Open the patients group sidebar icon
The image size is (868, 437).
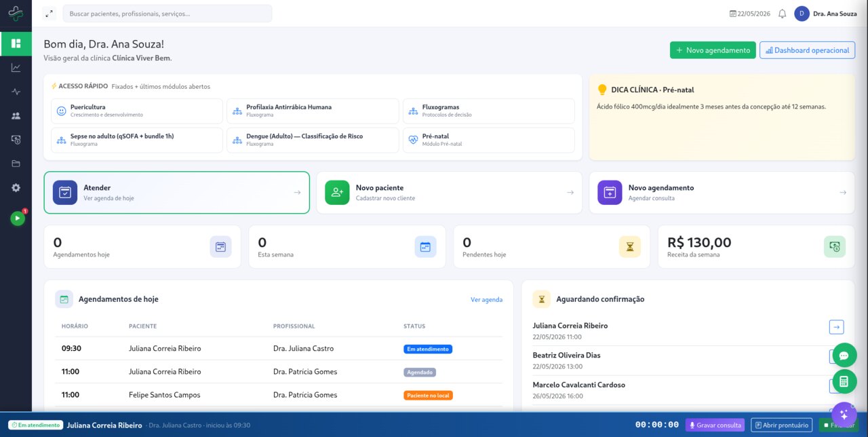[x=16, y=115]
